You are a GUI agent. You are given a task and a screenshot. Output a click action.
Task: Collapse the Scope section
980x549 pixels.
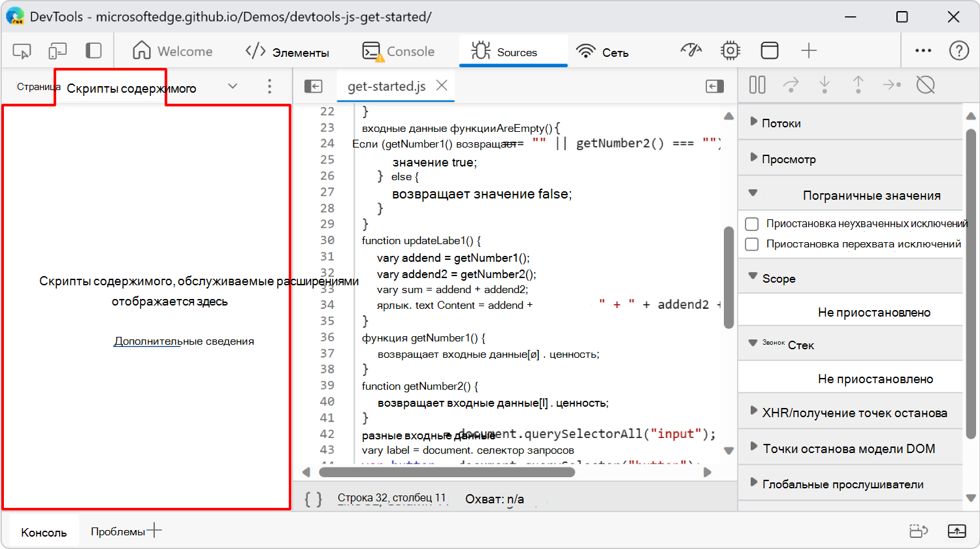pyautogui.click(x=753, y=276)
